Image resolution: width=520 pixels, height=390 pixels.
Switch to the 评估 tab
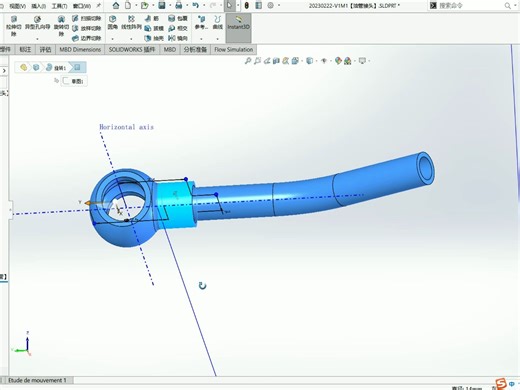tap(45, 49)
